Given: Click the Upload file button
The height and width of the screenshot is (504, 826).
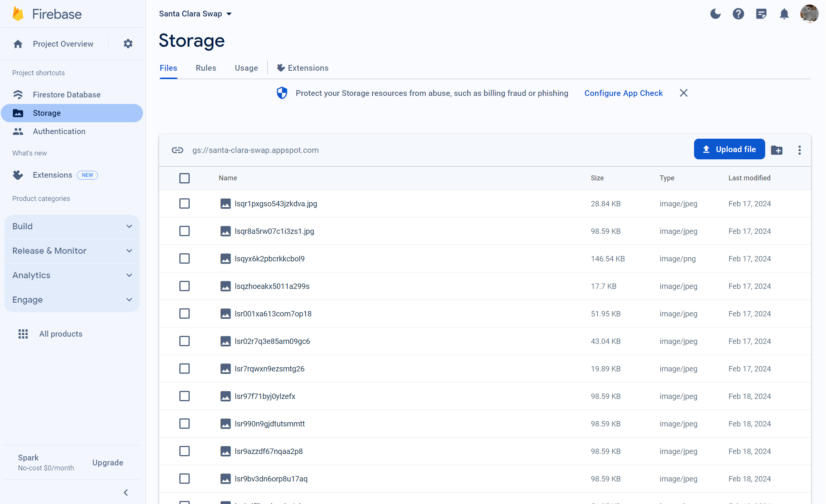Looking at the screenshot, I should pyautogui.click(x=729, y=149).
